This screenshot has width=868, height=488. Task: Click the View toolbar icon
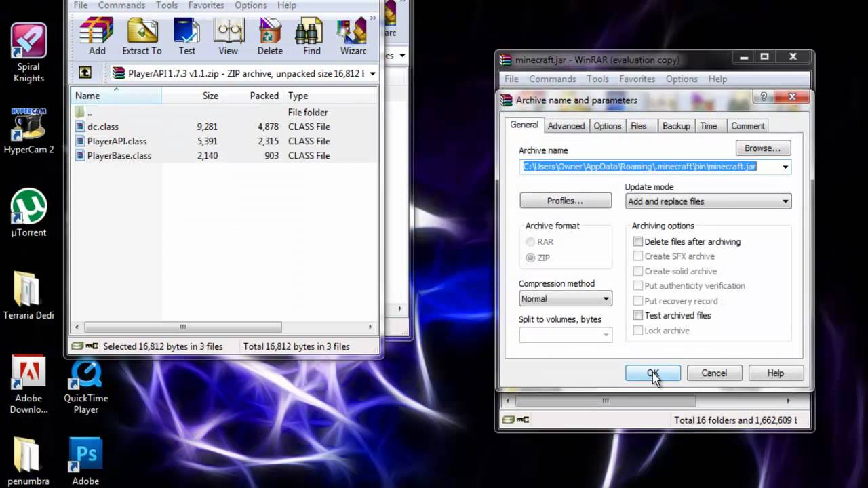(x=229, y=37)
